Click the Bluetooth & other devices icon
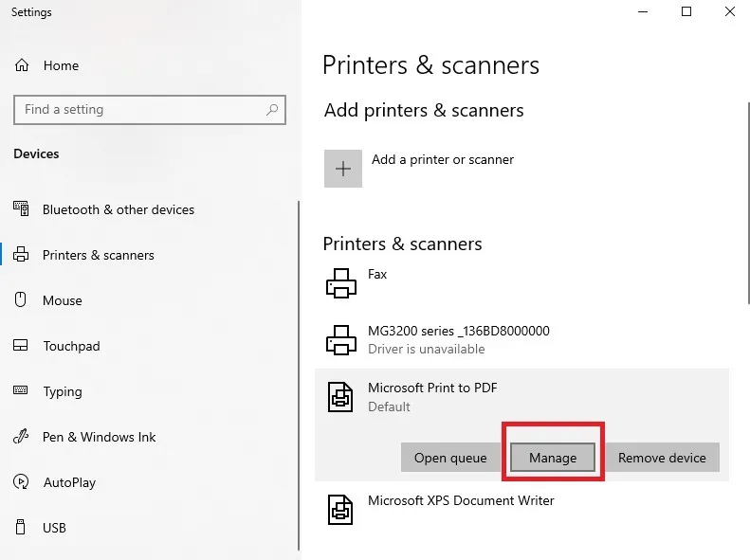 click(22, 209)
